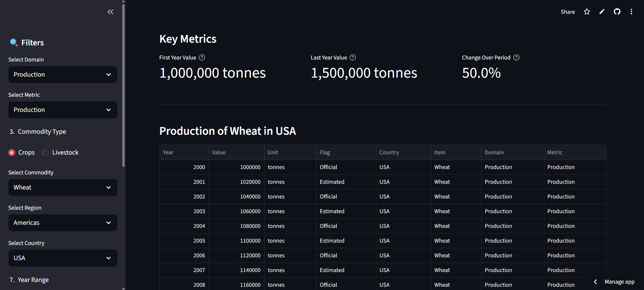Expand the Select Metric dropdown

[x=63, y=110]
